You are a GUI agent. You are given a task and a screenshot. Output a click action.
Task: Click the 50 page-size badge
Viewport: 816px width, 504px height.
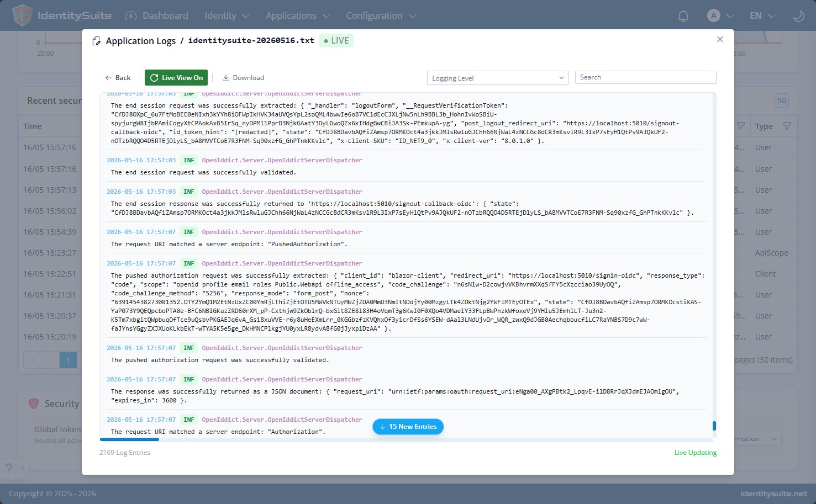[x=781, y=100]
